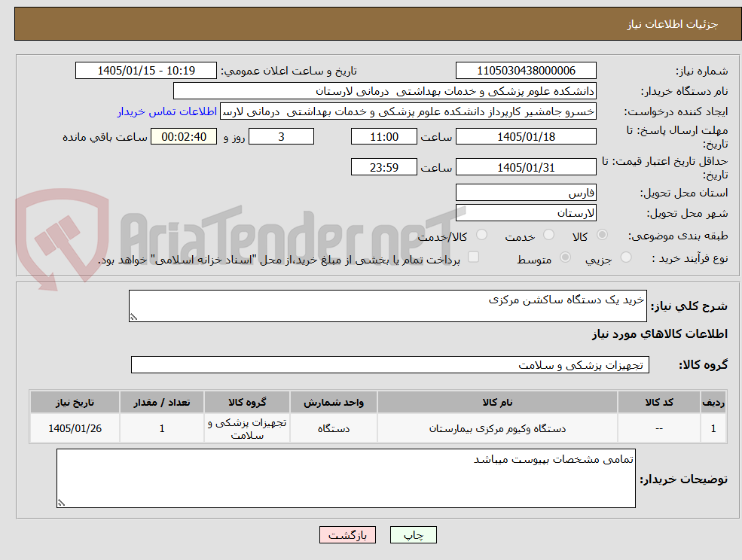The width and height of the screenshot is (742, 560).
Task: Toggle the Islamic treasury payment checkbox
Action: [x=473, y=257]
